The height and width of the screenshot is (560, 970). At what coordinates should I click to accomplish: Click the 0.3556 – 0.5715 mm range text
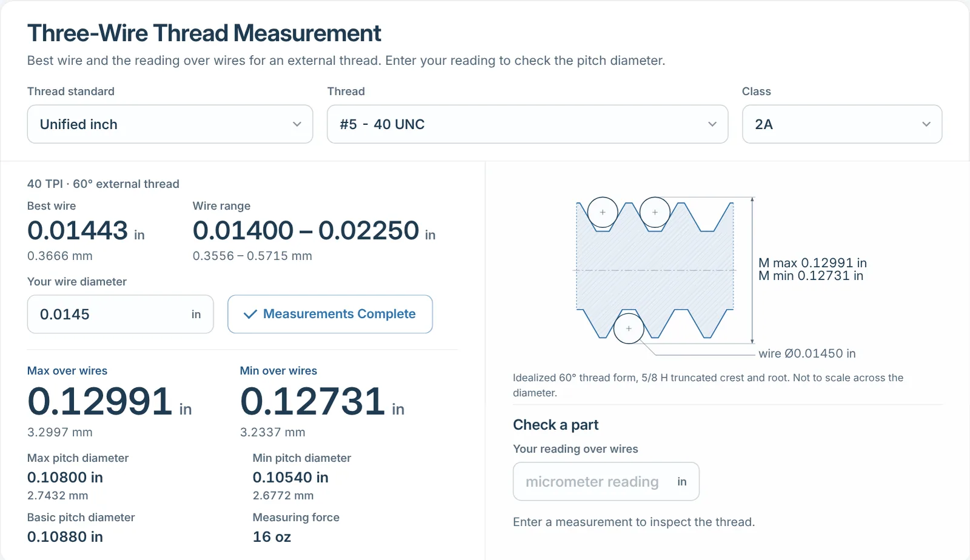point(252,256)
